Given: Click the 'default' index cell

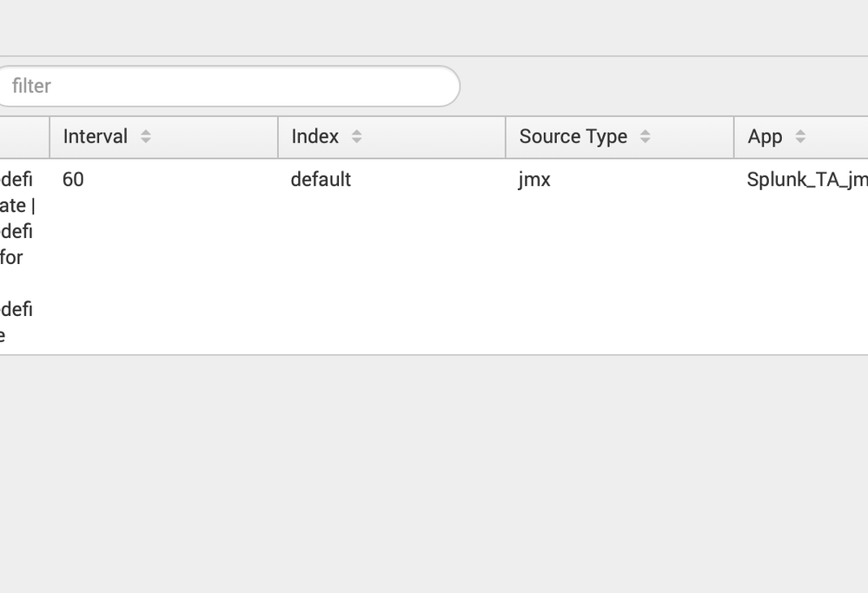Looking at the screenshot, I should pos(321,180).
